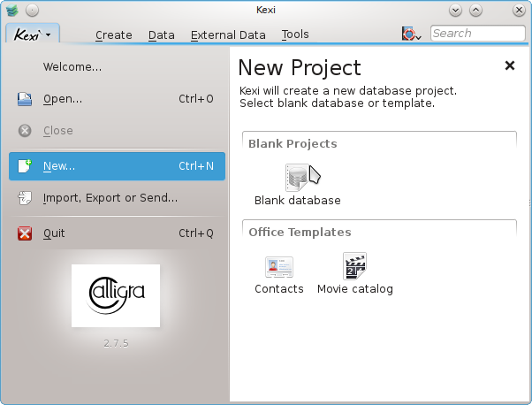Click the Import, Export or Send icon
532x405 pixels.
tap(25, 198)
